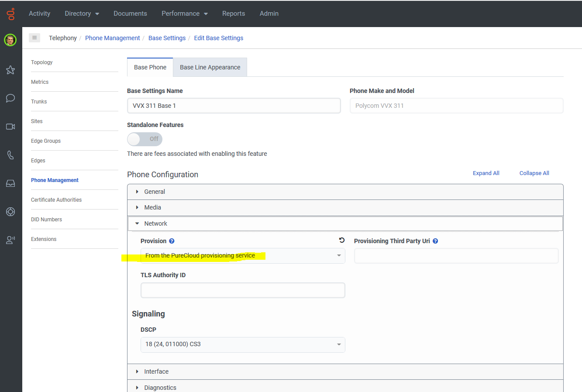This screenshot has width=582, height=392.
Task: Open the phone panel from the sidebar
Action: click(10, 155)
